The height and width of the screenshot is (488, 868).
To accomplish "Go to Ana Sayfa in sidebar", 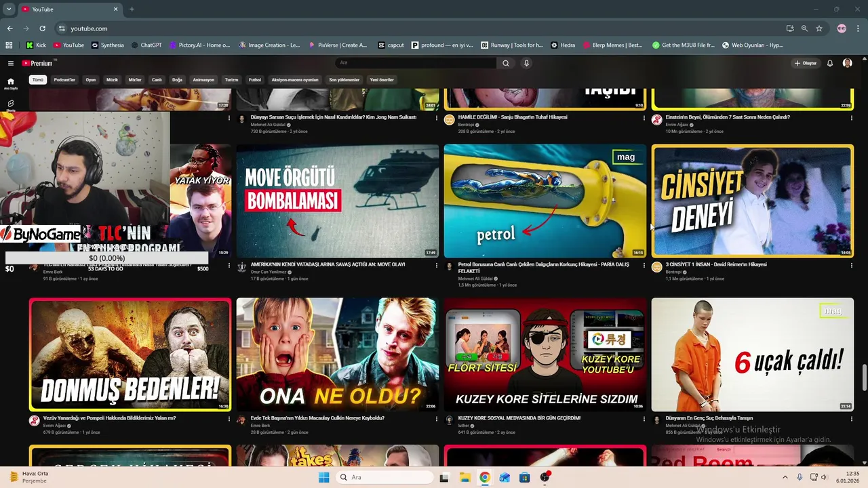I will 11,83.
